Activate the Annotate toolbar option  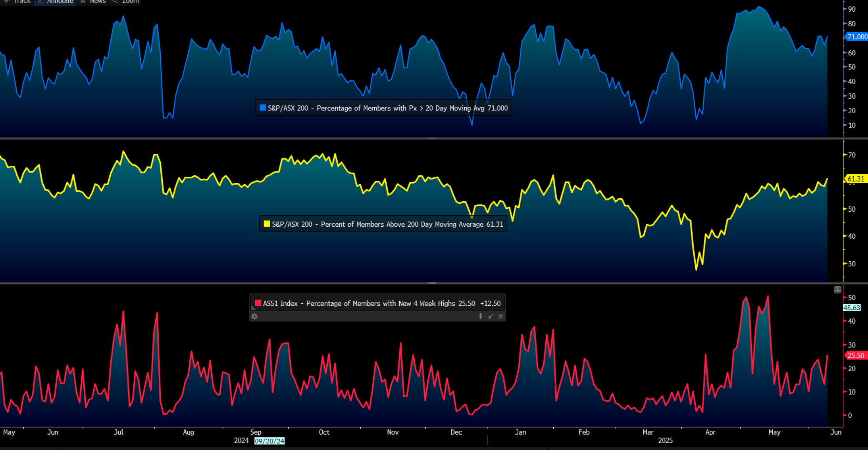(60, 2)
